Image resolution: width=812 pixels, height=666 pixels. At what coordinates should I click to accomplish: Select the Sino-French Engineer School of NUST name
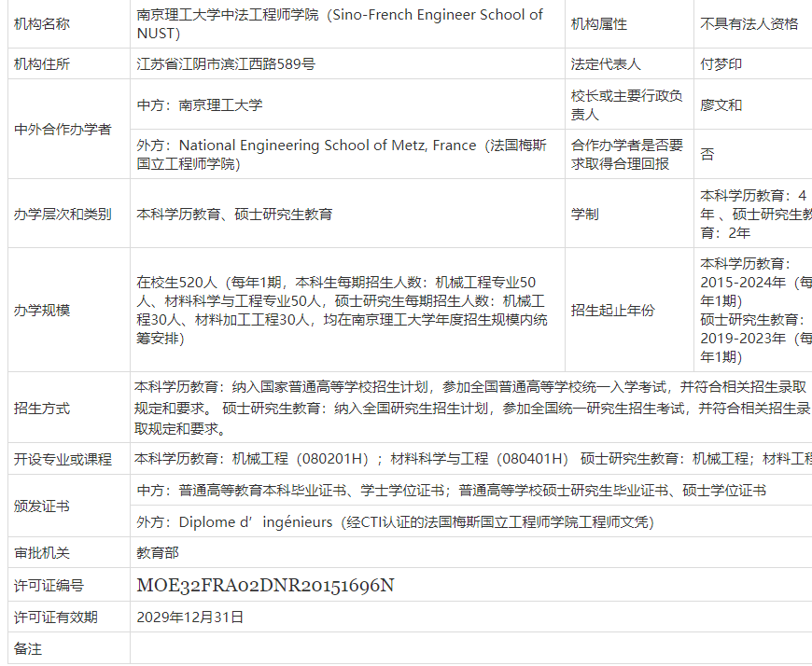[340, 24]
